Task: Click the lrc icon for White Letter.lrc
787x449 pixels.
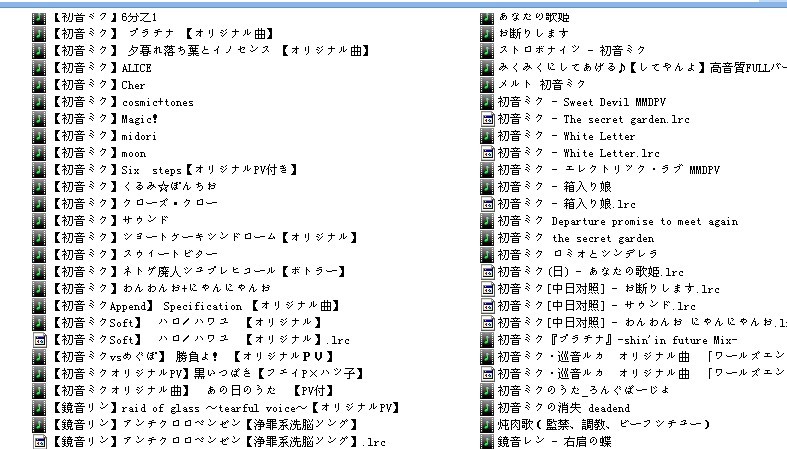Action: point(487,153)
